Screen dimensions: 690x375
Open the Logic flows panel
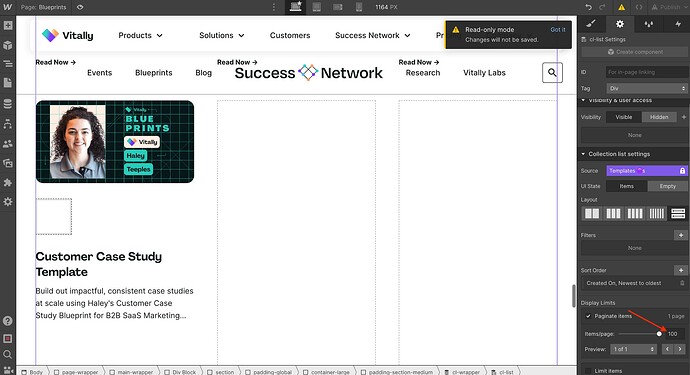(8, 124)
